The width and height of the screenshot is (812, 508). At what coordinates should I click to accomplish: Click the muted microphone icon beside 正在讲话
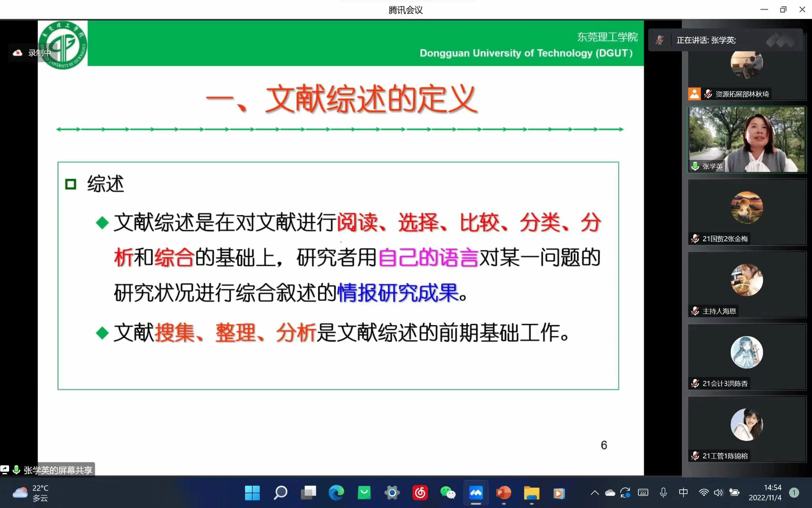point(659,40)
